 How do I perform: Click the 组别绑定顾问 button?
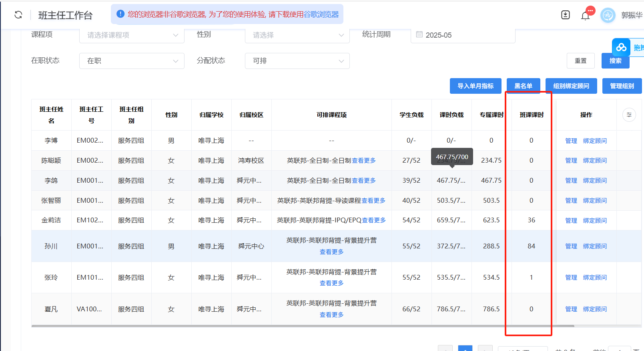point(571,86)
